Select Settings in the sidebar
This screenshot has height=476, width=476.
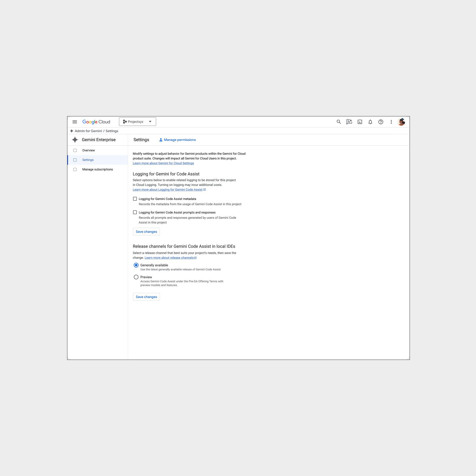click(98, 160)
